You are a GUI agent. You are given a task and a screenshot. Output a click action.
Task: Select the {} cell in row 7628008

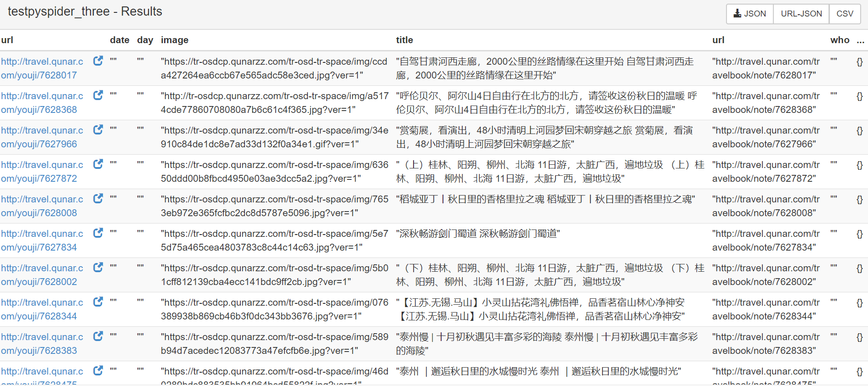[859, 200]
